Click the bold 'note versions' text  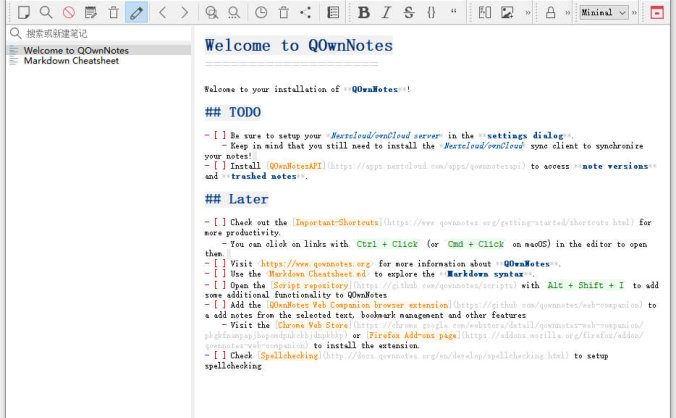(615, 166)
